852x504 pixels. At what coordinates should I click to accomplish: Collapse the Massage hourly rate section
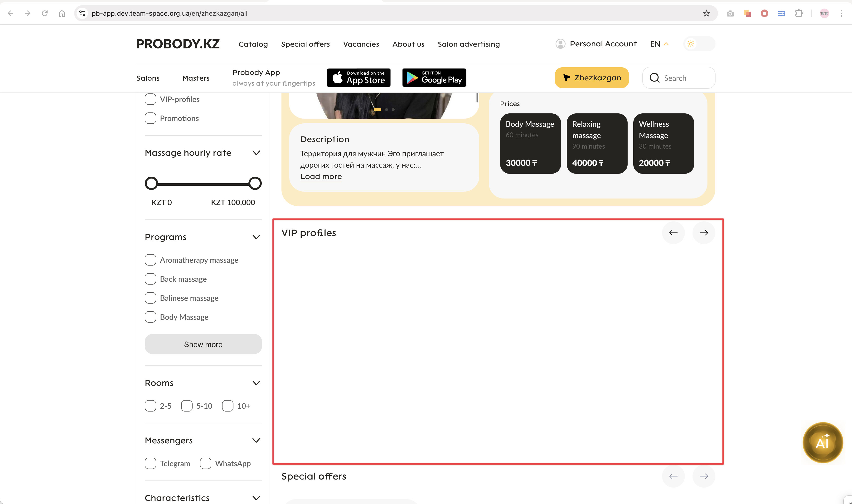(x=256, y=153)
